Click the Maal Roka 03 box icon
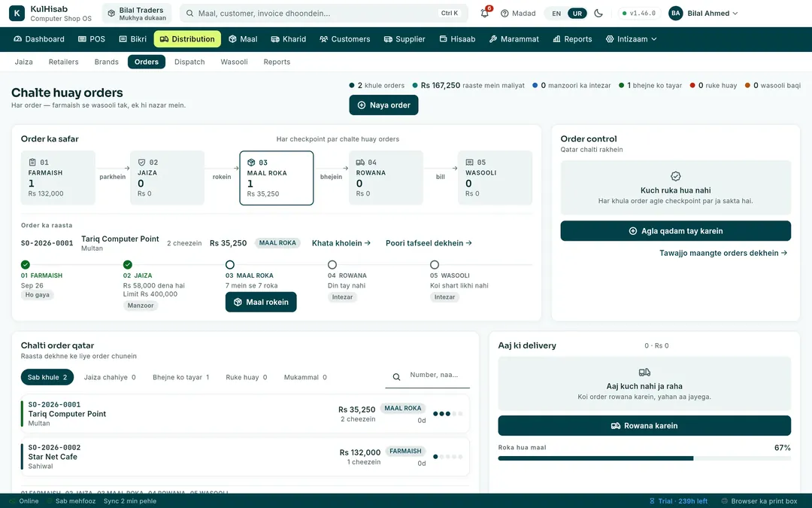This screenshot has width=812, height=508. pos(251,163)
